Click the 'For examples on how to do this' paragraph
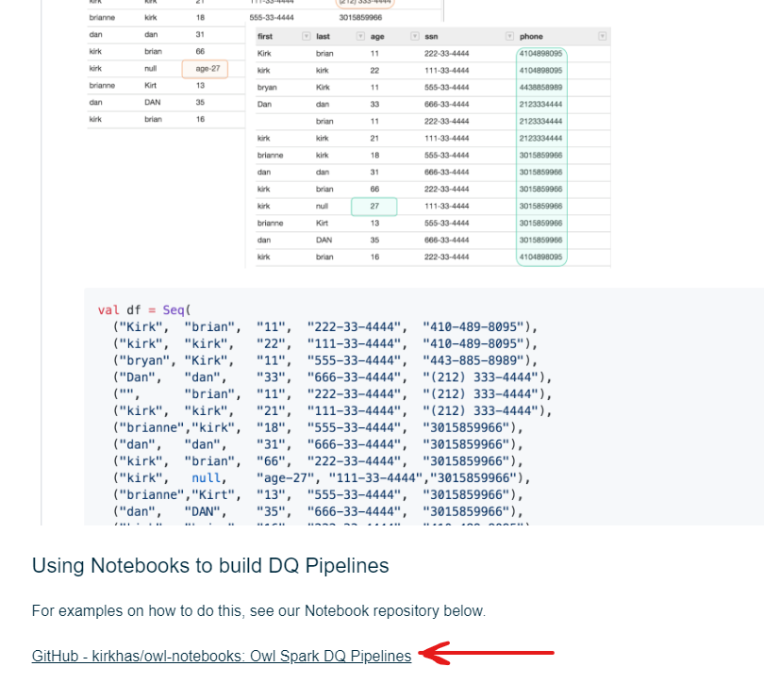Screen dimensions: 764x700 point(258,610)
